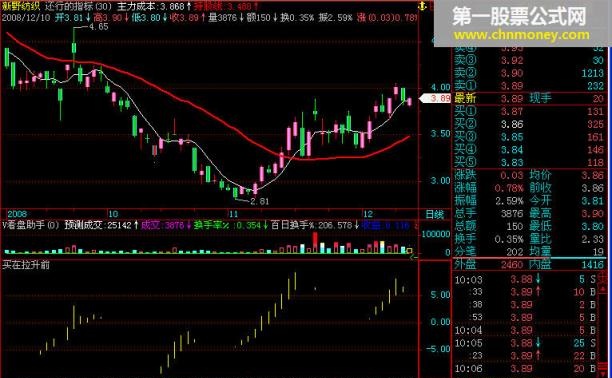
Task: Click the tallest red volume bar
Action: click(315, 243)
